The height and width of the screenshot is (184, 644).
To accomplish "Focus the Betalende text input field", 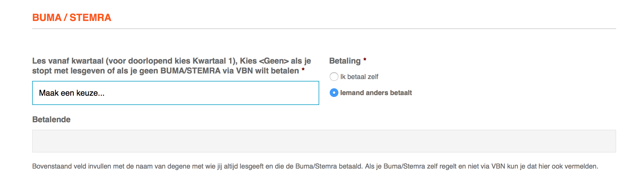I will (x=324, y=141).
